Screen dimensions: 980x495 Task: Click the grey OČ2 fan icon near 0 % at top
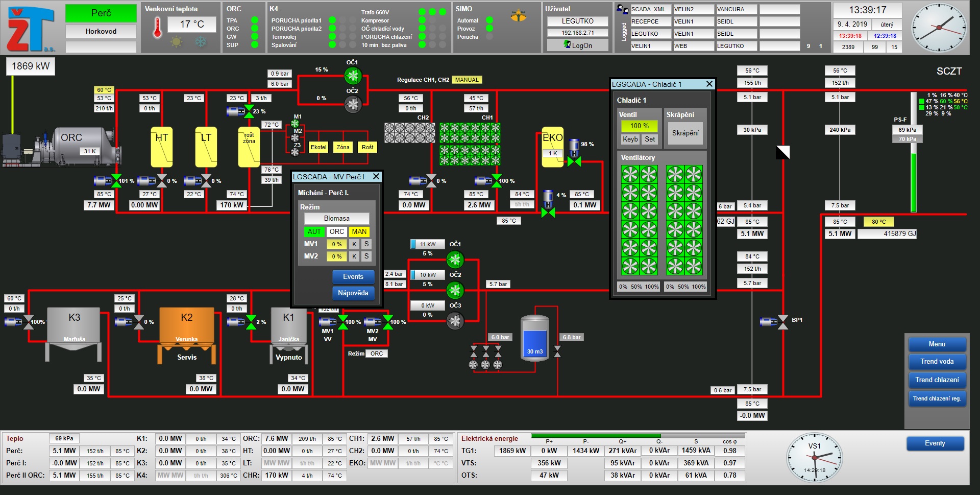click(352, 104)
